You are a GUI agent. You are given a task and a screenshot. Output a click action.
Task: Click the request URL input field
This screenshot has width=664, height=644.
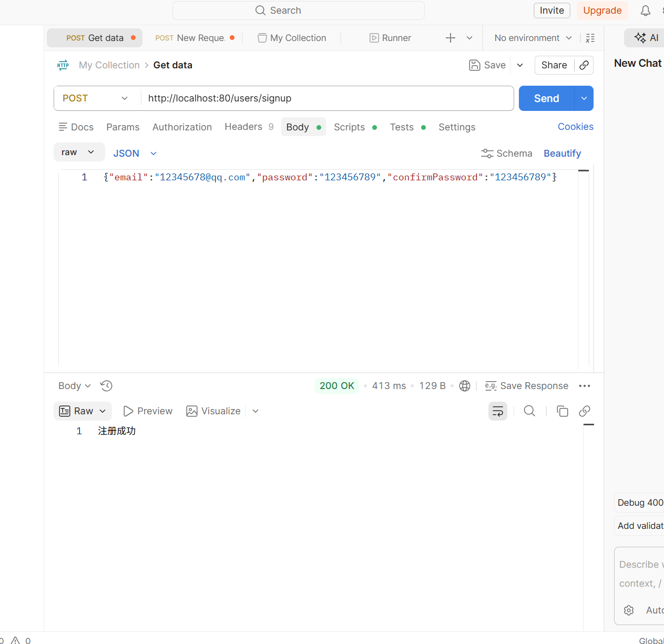tap(327, 98)
